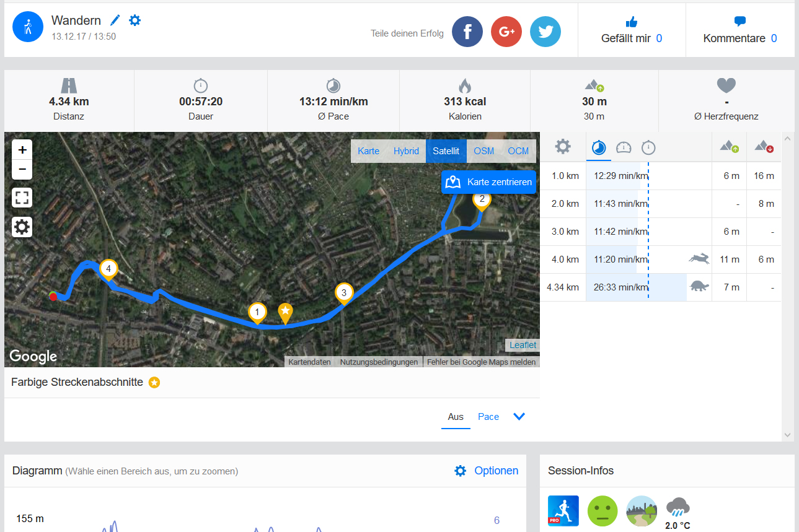Open the map in fullscreen view
This screenshot has height=532, width=799.
[22, 198]
